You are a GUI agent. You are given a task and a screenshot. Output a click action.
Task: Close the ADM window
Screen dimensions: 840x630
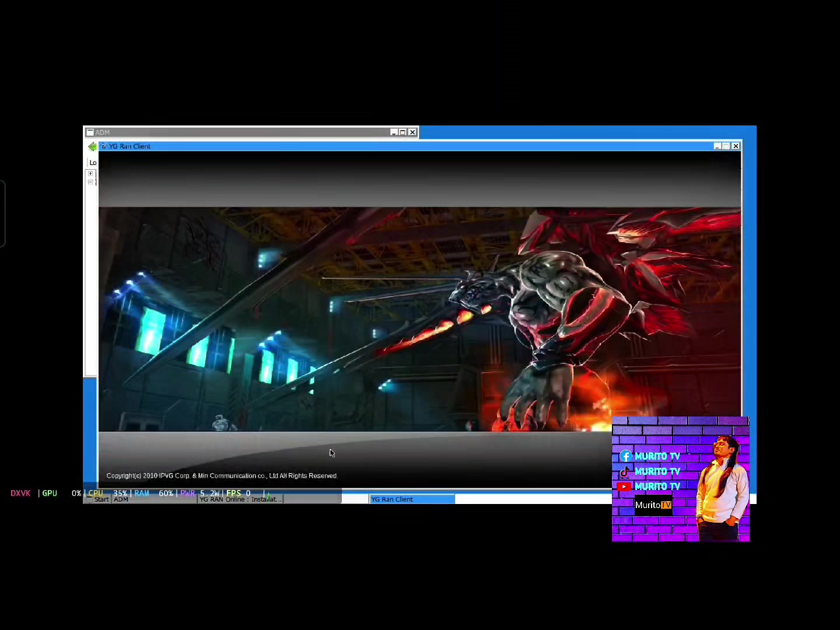[412, 132]
